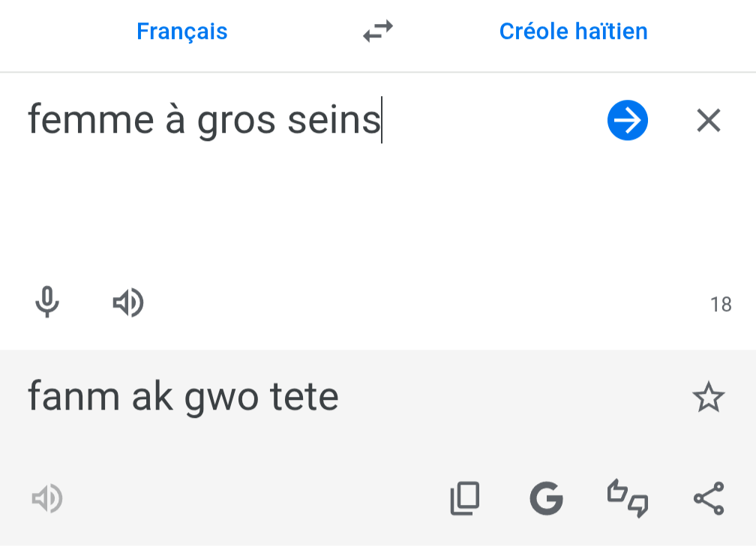
Task: Listen to the French source text
Action: 128,303
